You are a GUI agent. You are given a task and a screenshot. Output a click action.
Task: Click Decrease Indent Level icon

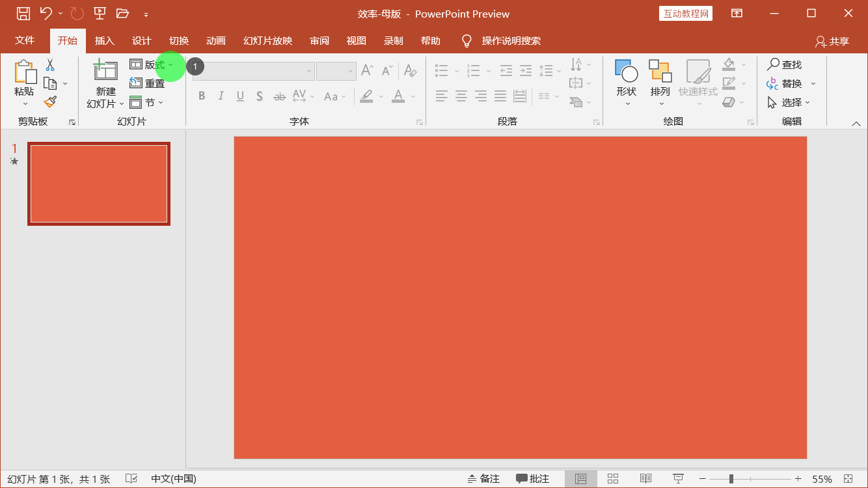pos(506,70)
